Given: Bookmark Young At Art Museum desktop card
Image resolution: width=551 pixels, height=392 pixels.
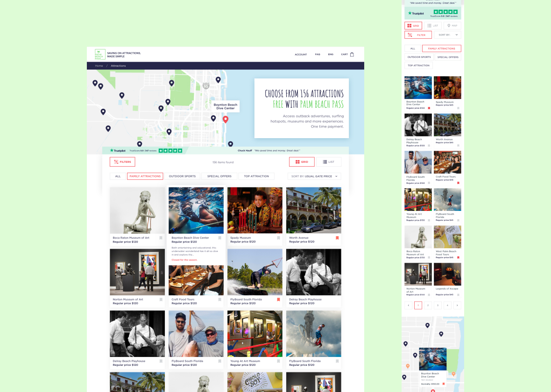Looking at the screenshot, I should (278, 361).
